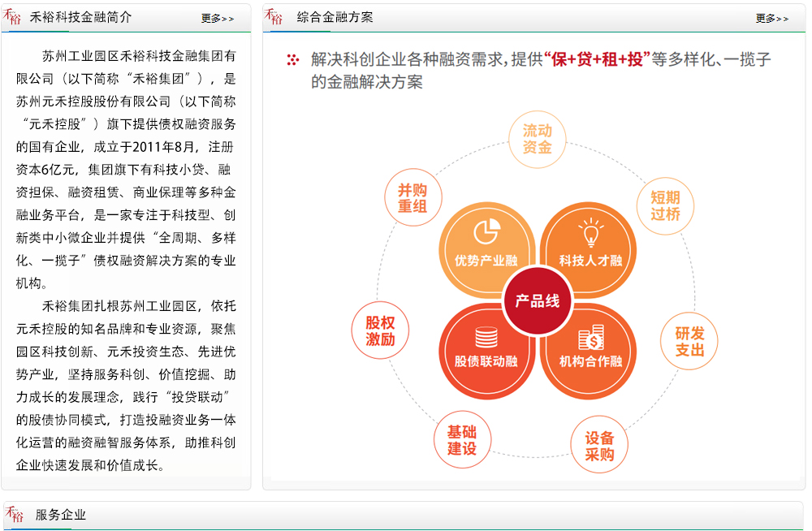
Task: Open 更多>> in the 综合金融方案 panel
Action: tap(771, 18)
